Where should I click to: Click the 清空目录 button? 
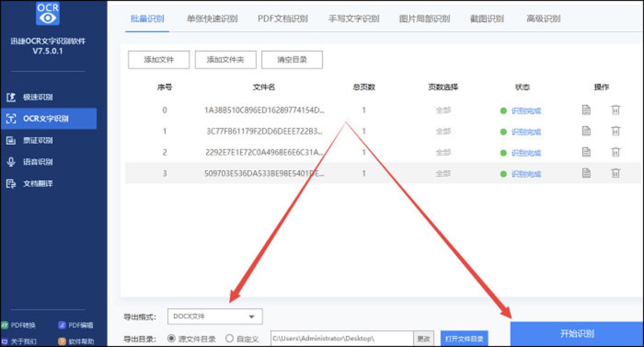[x=292, y=60]
